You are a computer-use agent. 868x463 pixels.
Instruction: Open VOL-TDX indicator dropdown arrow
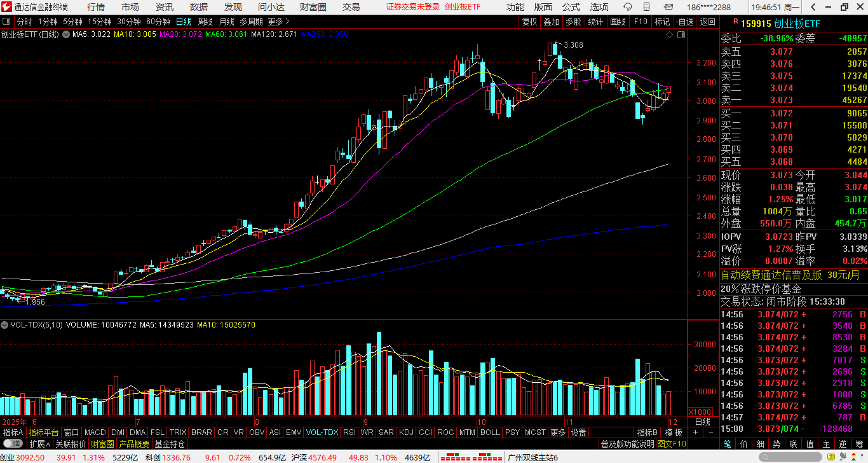(x=4, y=325)
